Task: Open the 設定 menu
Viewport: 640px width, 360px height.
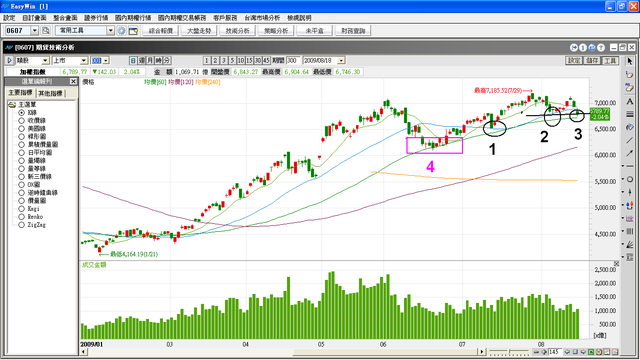Action: click(x=9, y=18)
